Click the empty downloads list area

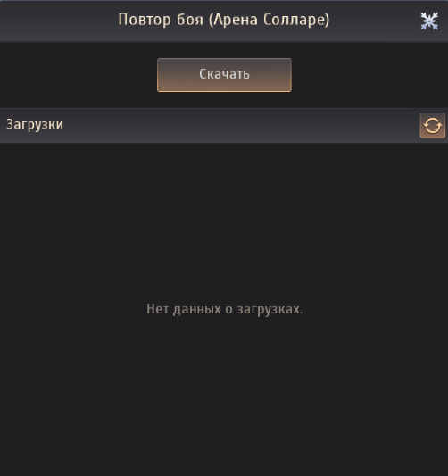(x=224, y=309)
